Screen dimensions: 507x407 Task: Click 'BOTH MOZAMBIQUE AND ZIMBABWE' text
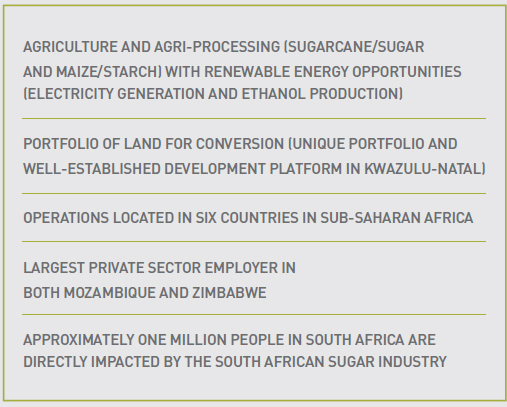point(145,293)
